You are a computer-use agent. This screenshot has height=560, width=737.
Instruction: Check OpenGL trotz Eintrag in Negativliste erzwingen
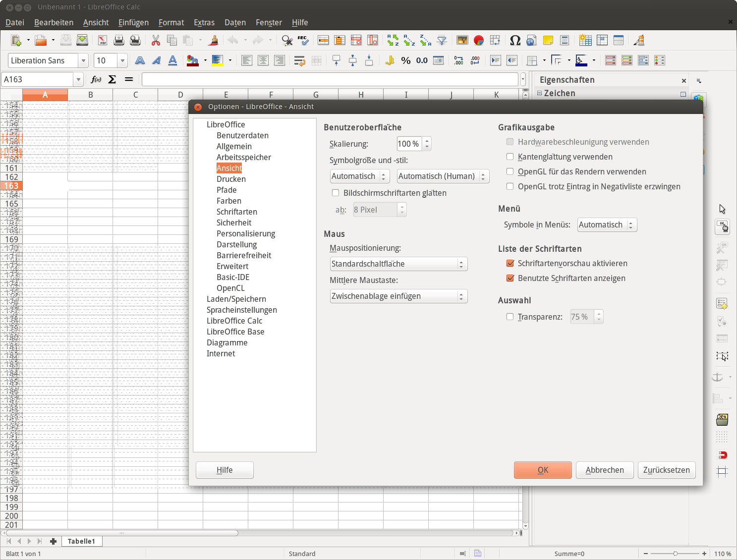pyautogui.click(x=510, y=186)
